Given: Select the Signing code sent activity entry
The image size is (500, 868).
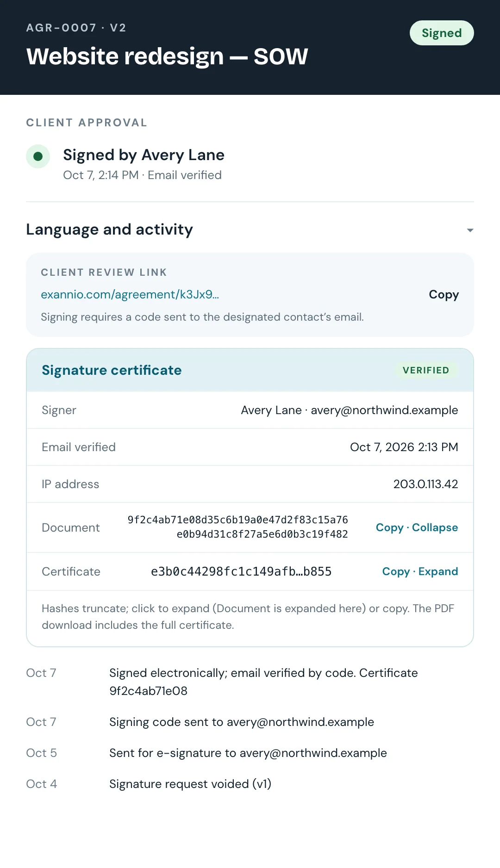Looking at the screenshot, I should 242,722.
